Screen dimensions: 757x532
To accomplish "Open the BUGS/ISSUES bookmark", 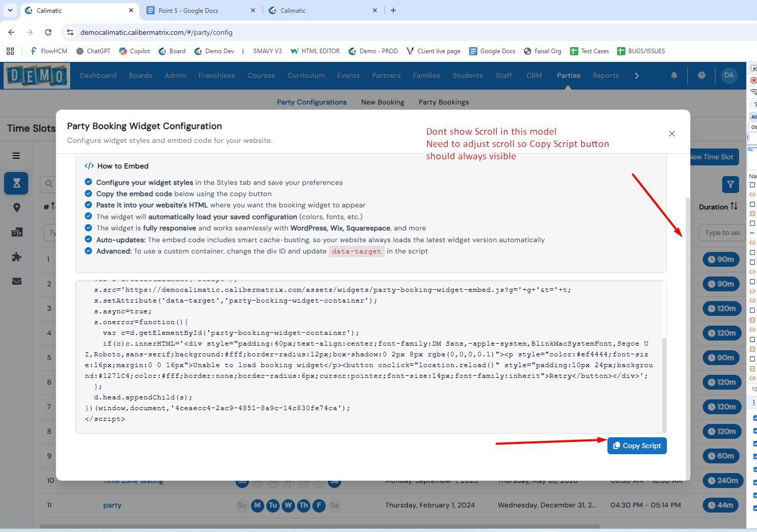I will tap(641, 51).
